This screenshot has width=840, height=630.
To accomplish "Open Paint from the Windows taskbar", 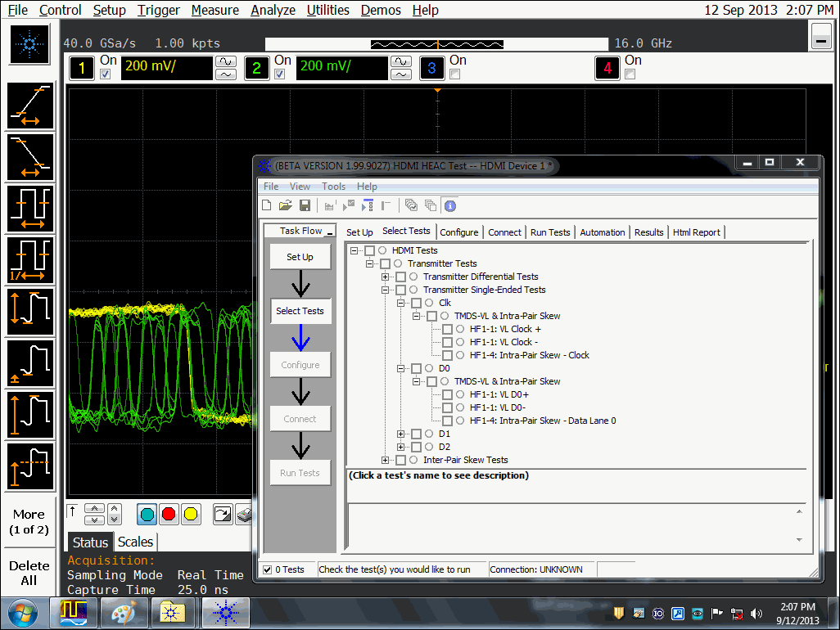I will click(x=125, y=613).
